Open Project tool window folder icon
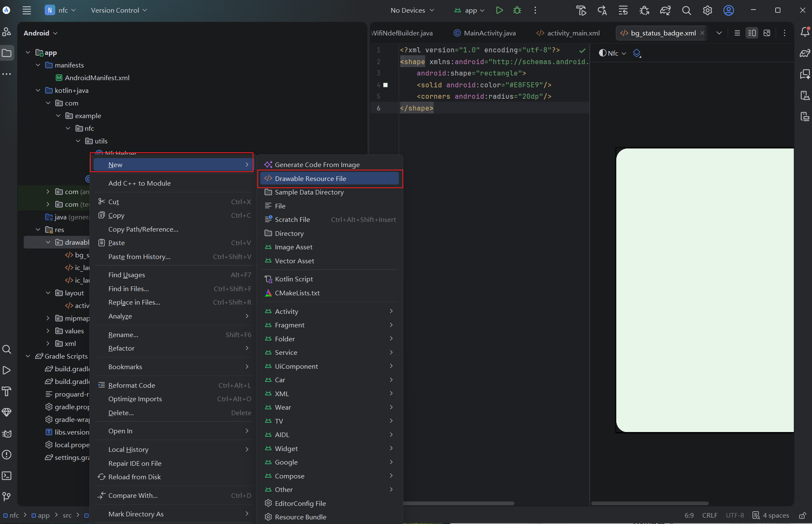 [x=7, y=53]
